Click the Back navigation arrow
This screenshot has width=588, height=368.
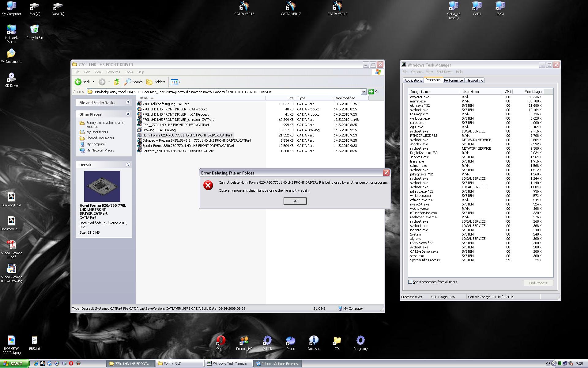(78, 82)
